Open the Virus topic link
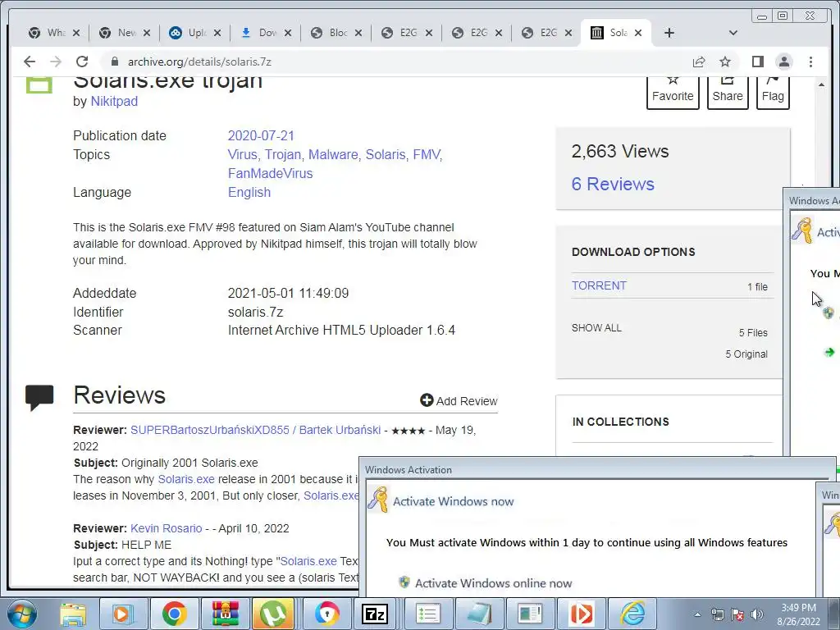 (242, 155)
